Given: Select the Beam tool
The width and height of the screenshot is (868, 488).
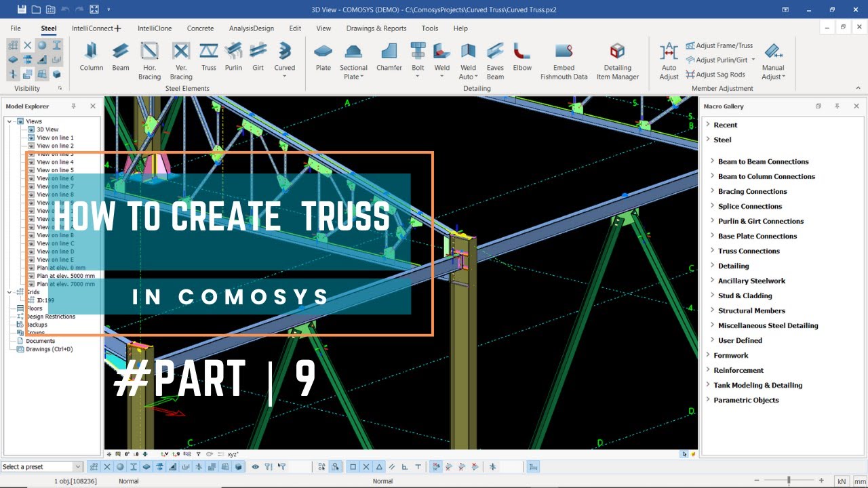Looking at the screenshot, I should 121,56.
